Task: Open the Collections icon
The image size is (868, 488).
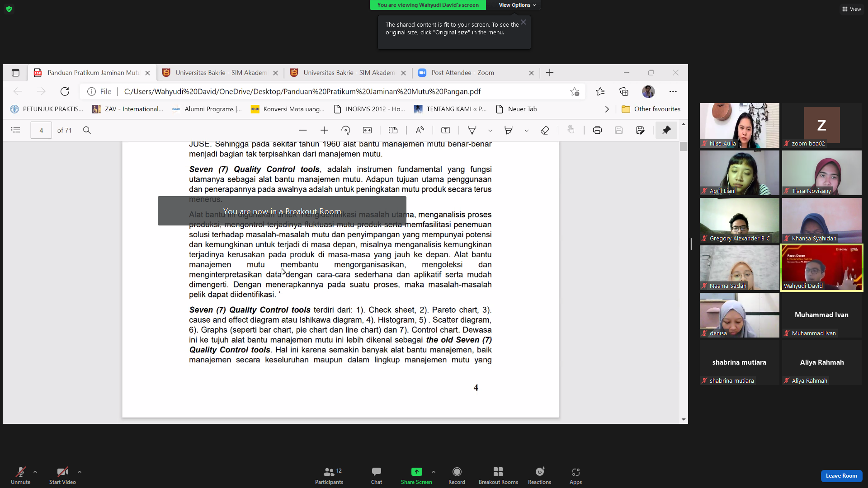Action: (x=624, y=92)
